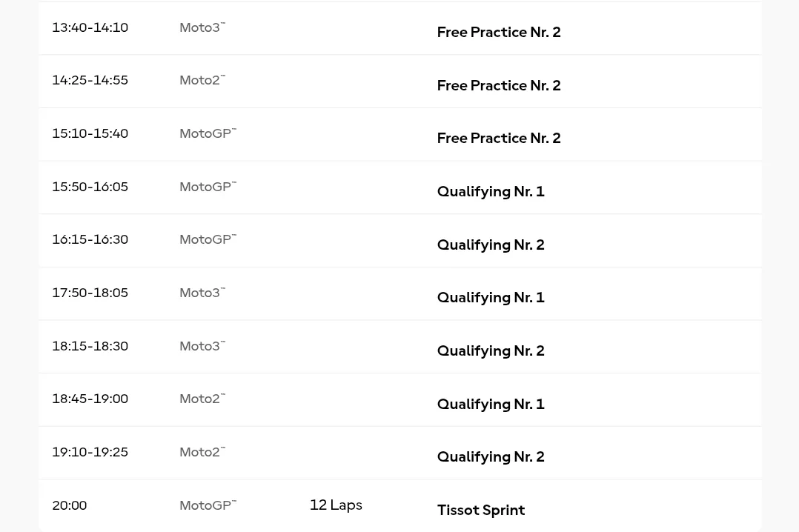Click the 12 Laps label
This screenshot has width=799, height=532.
336,505
